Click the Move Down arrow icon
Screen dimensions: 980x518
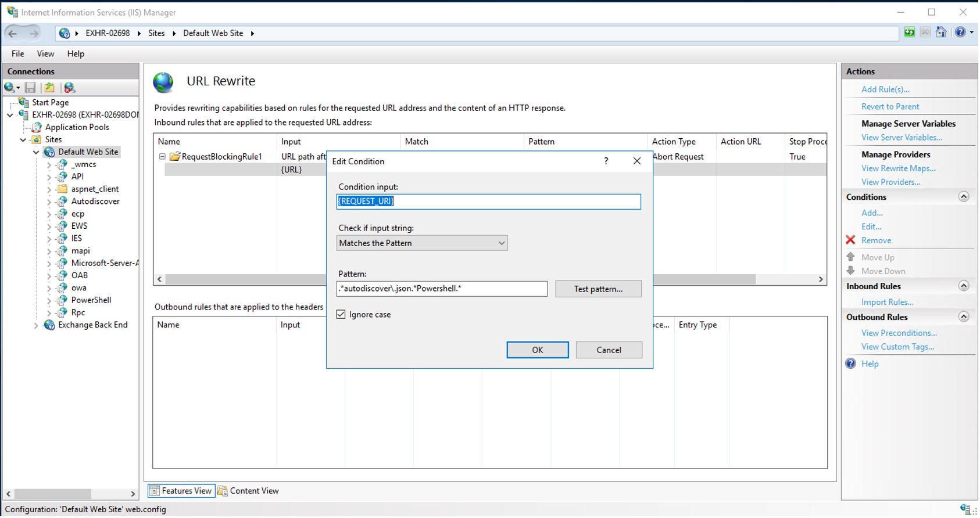[851, 271]
